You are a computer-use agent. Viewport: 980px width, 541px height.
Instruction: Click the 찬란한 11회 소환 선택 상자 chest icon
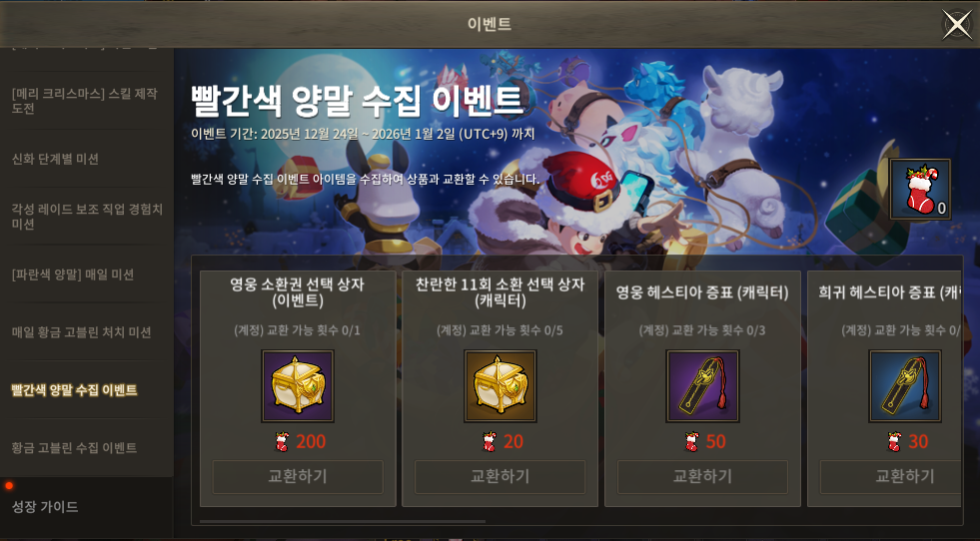coord(500,386)
